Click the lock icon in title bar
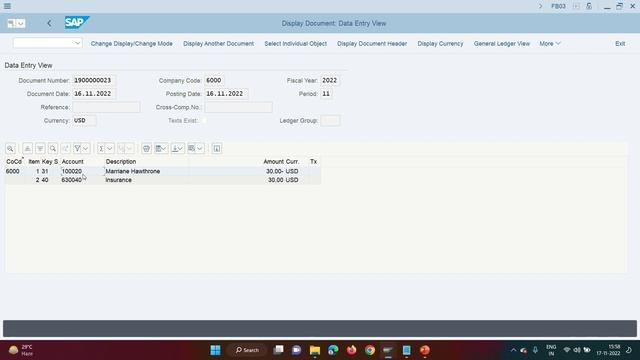 point(589,6)
